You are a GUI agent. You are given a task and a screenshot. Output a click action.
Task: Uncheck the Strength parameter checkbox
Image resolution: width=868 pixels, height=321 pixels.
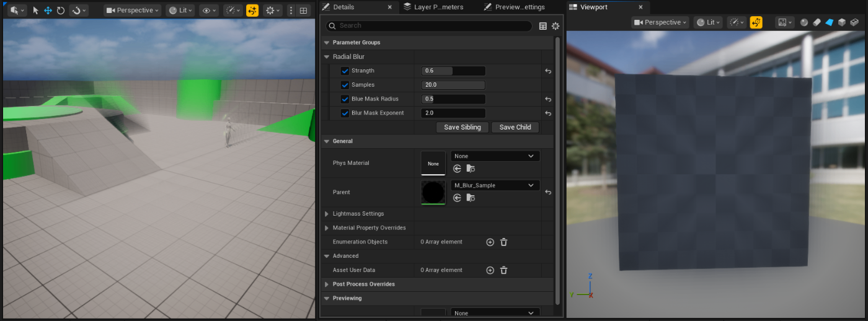click(345, 71)
